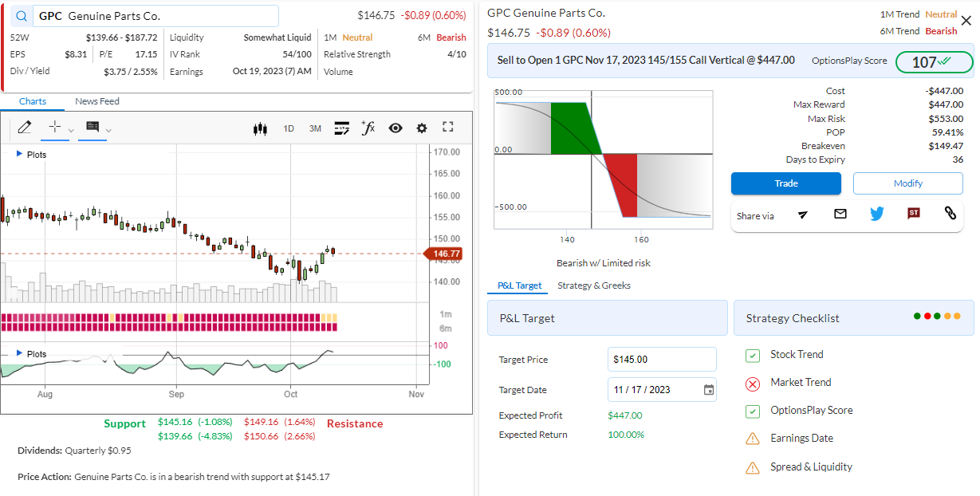Viewport: 980px width, 496px height.
Task: Select the pencil drawing tool in chart toolbar
Action: 24,128
